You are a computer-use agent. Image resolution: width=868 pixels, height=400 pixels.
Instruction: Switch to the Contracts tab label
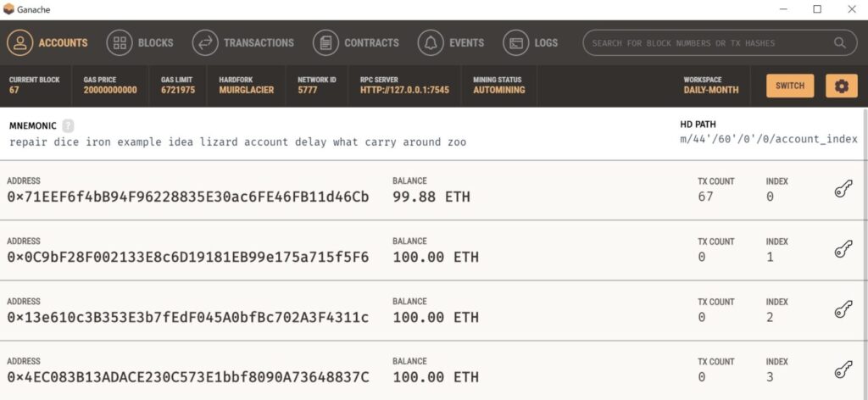[x=371, y=42]
